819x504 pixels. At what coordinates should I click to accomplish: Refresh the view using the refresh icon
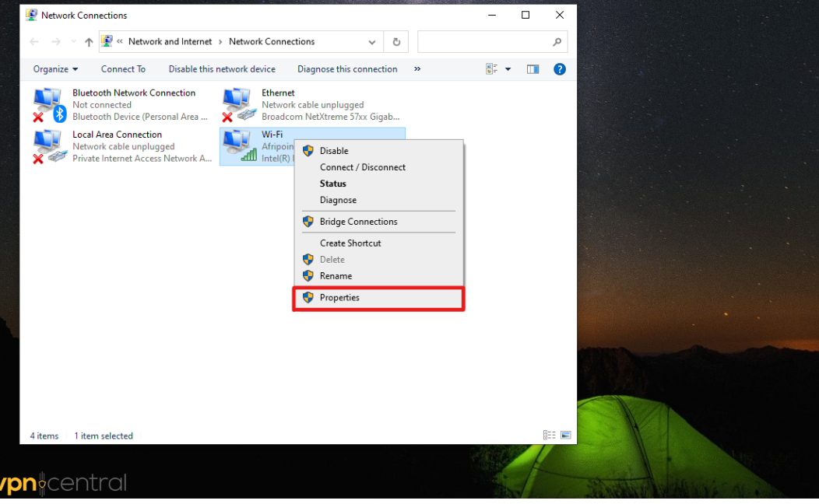(x=396, y=41)
